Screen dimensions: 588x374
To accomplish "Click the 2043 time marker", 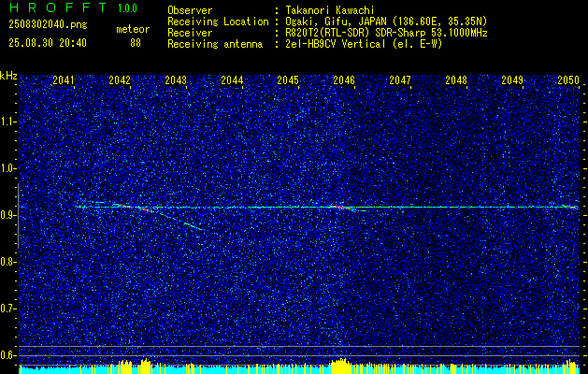I will point(176,80).
